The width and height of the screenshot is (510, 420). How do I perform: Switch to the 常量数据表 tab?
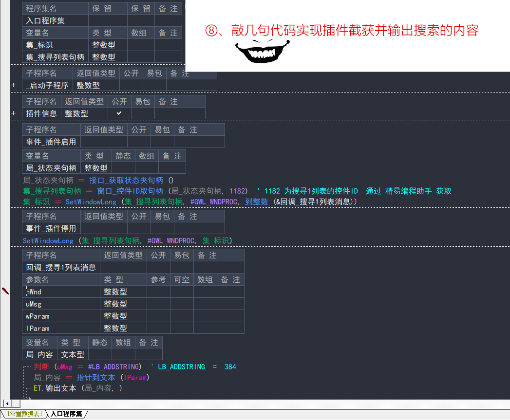(x=23, y=414)
